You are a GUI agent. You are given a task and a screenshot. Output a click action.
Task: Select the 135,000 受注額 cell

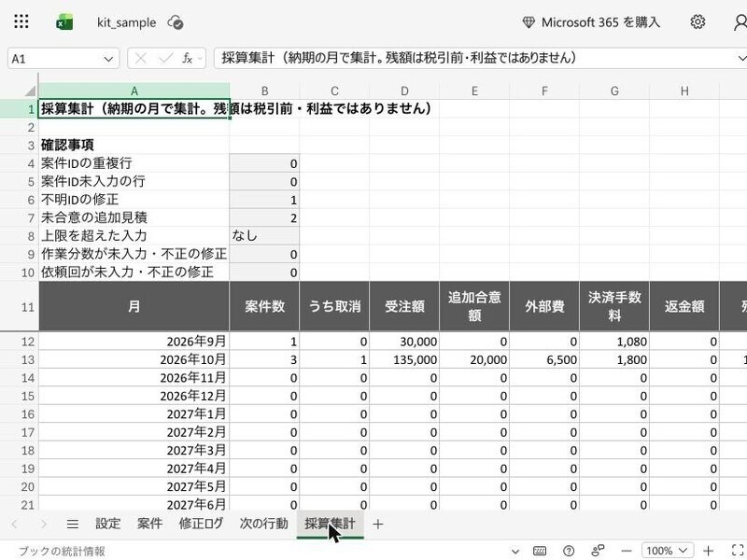(x=404, y=359)
